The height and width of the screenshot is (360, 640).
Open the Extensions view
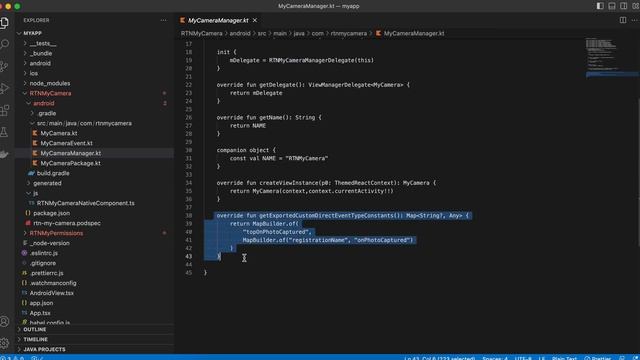(4, 110)
